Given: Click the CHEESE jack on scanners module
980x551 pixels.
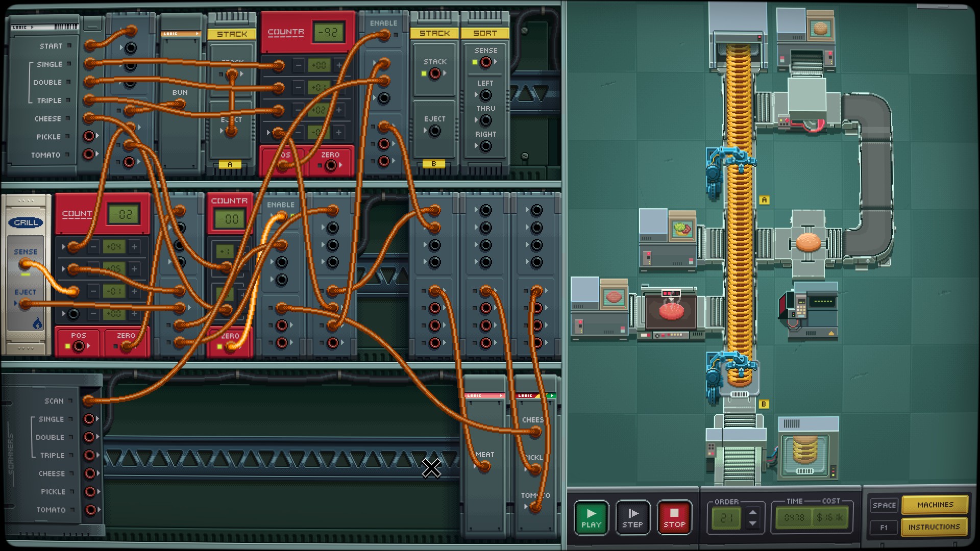Looking at the screenshot, I should click(89, 473).
